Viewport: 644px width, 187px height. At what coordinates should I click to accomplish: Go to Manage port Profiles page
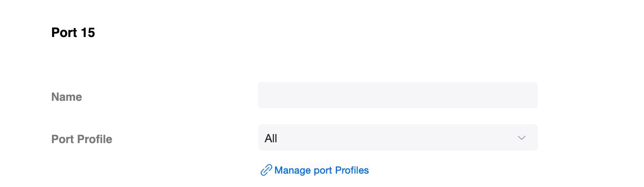321,170
